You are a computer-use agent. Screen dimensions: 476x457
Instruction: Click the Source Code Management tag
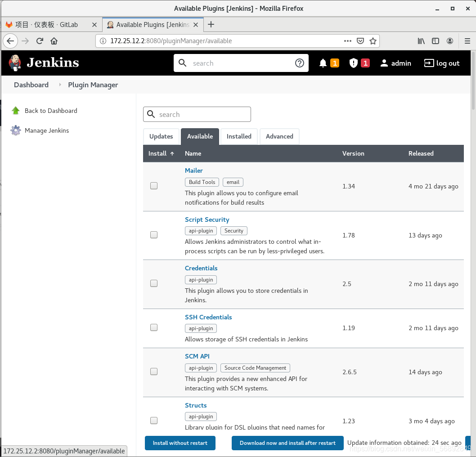tap(255, 368)
